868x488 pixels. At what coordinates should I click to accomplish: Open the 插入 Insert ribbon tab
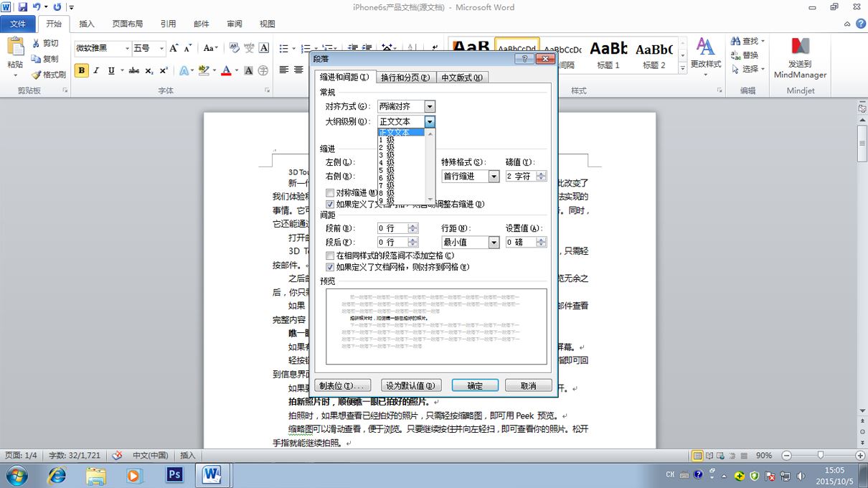click(86, 24)
